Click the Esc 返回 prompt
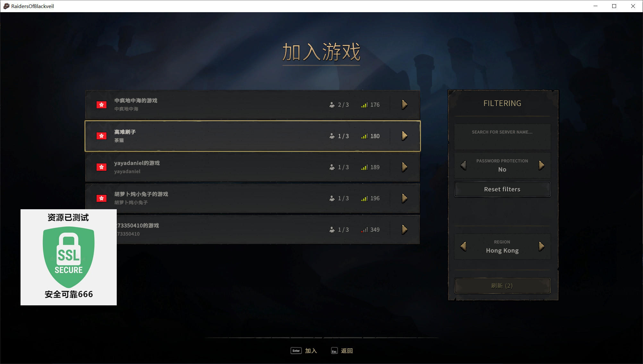 342,351
